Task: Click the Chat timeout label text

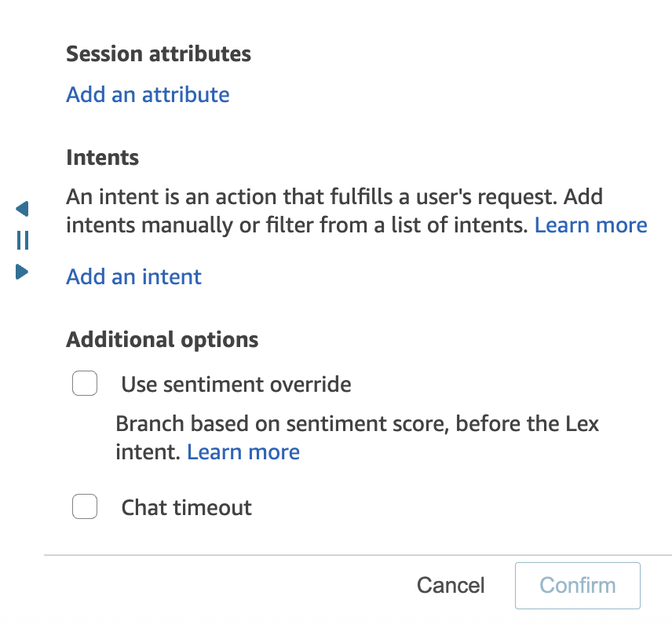Action: tap(186, 507)
